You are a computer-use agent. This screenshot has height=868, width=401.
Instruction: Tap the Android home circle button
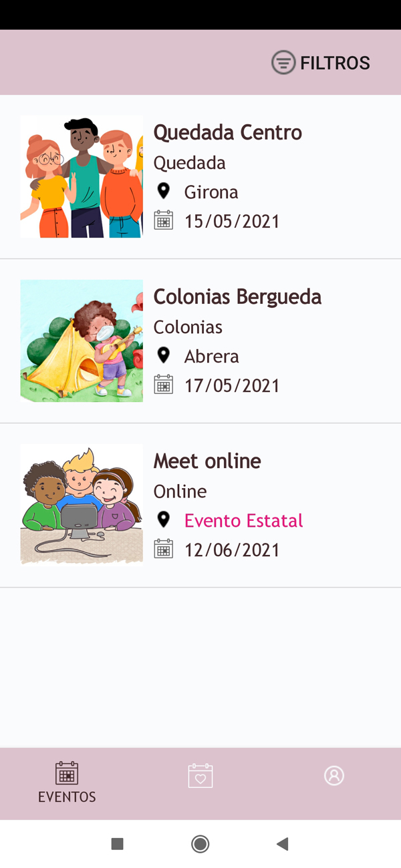coord(200,844)
